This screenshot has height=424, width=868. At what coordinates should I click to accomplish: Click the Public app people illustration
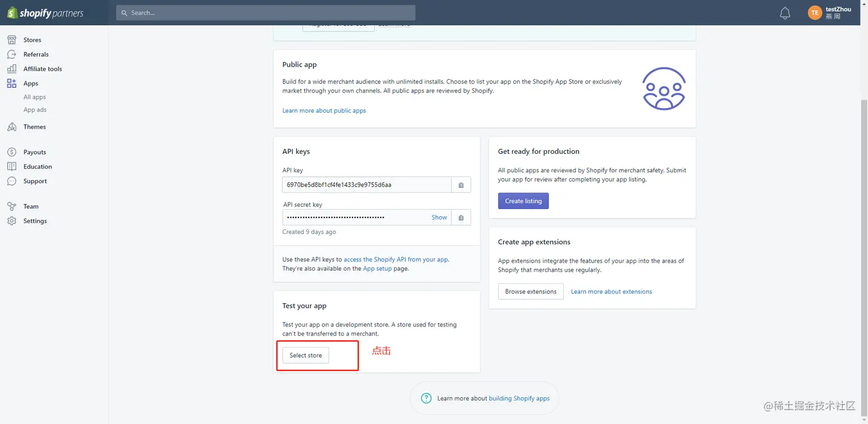coord(664,88)
